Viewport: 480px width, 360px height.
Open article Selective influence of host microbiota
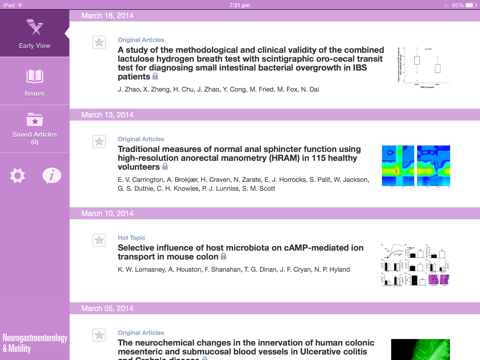pos(240,252)
